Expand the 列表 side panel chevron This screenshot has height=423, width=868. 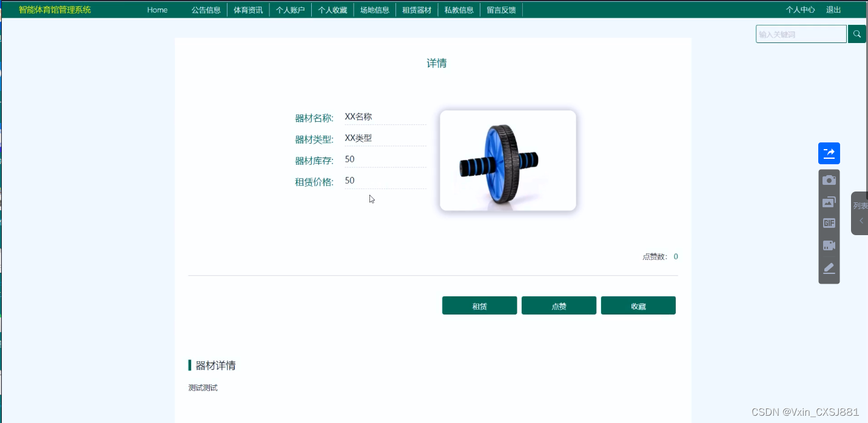[861, 221]
